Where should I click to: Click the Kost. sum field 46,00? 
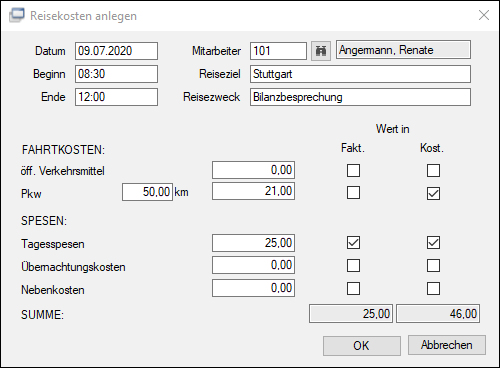coord(438,313)
